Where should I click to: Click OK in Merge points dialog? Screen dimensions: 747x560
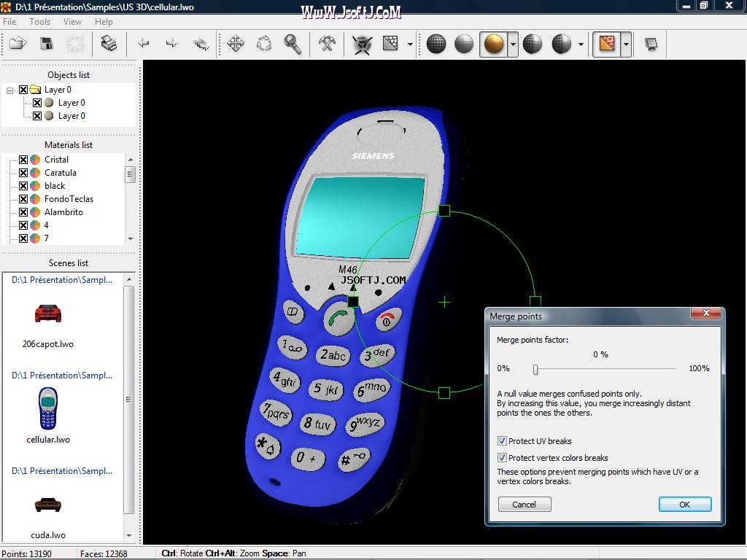(684, 505)
